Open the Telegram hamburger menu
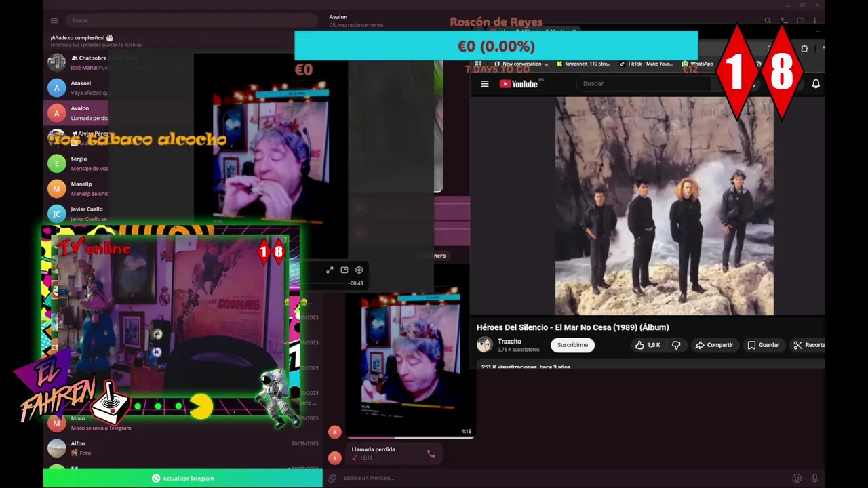Image resolution: width=868 pixels, height=488 pixels. 54,20
